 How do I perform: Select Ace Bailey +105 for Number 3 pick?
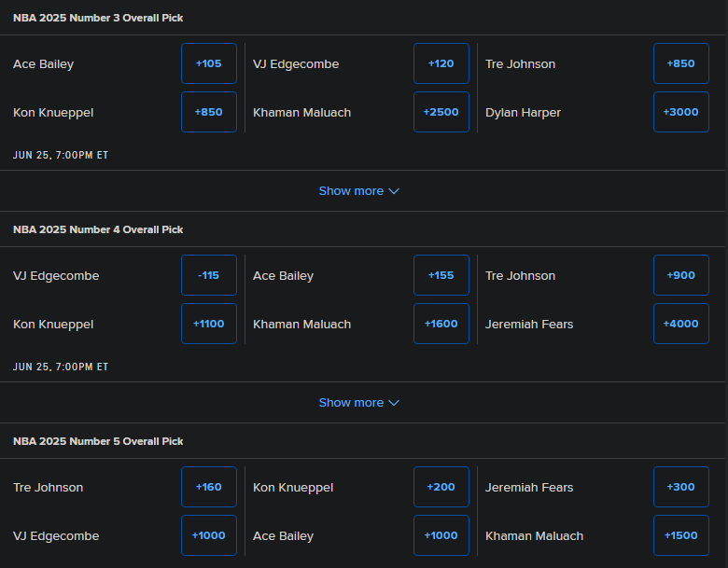[x=209, y=63]
